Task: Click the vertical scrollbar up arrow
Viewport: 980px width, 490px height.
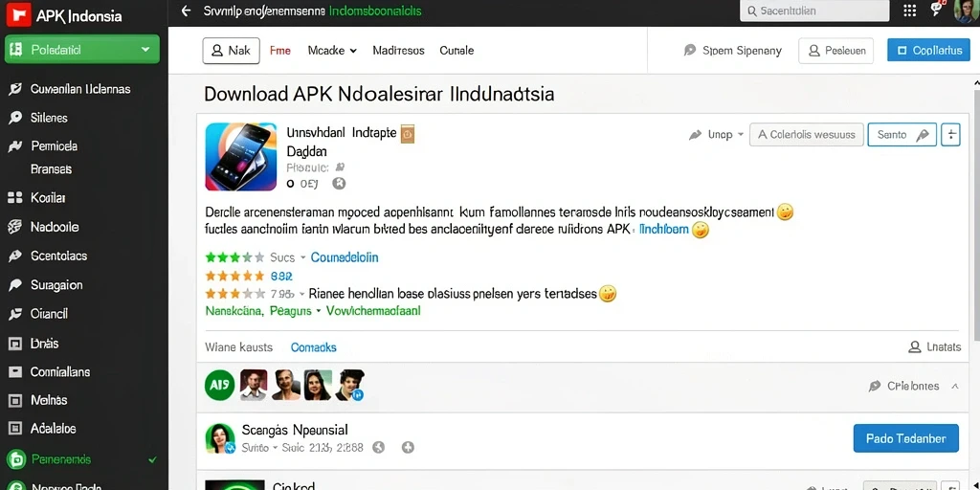Action: pyautogui.click(x=976, y=83)
